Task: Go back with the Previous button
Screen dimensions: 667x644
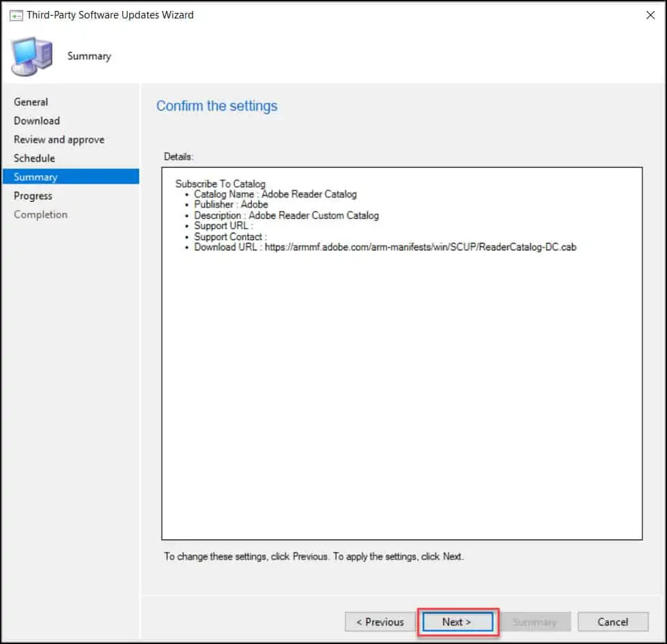Action: (380, 622)
